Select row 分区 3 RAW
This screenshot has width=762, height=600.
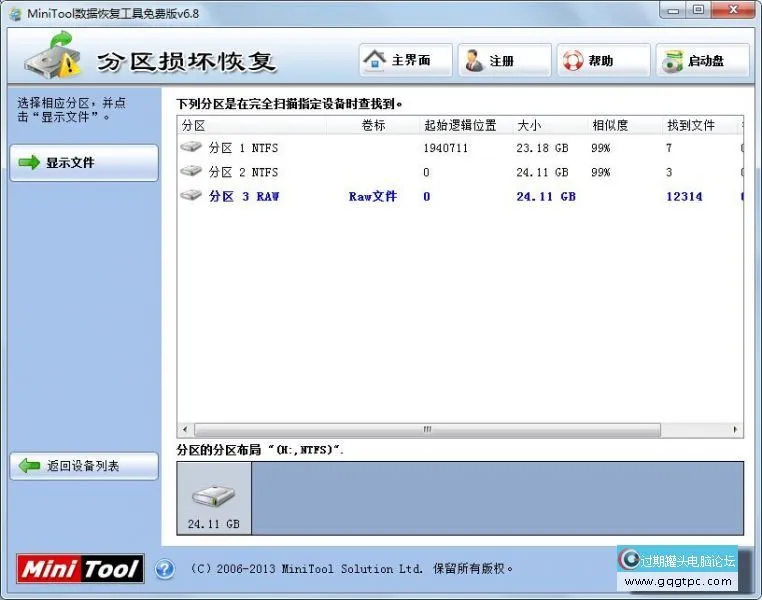click(x=460, y=196)
